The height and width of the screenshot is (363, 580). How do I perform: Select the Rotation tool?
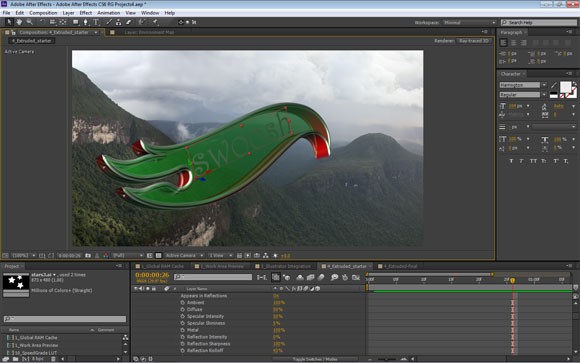(42, 22)
